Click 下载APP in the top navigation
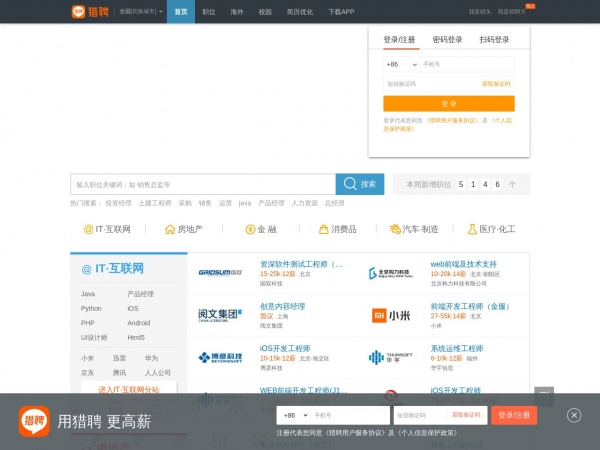Viewport: 600px width, 450px height. tap(341, 12)
